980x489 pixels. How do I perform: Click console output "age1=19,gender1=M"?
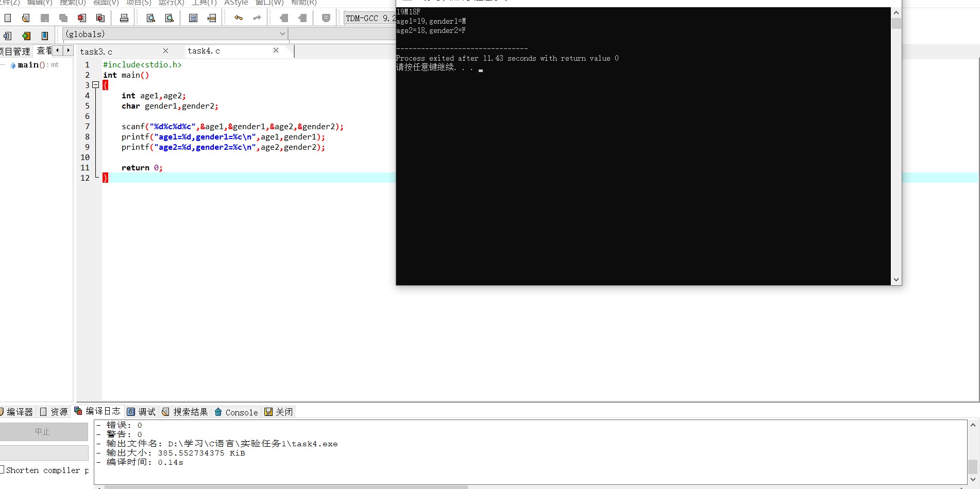[431, 21]
